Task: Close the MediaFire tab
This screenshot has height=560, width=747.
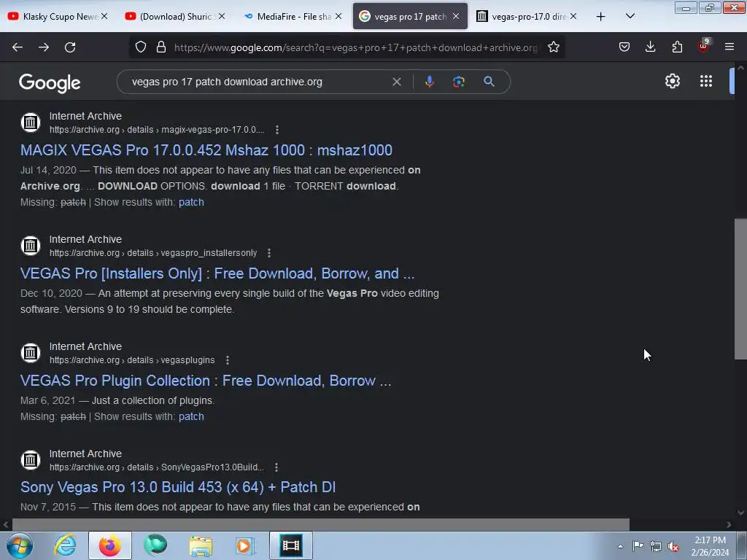Action: click(338, 16)
